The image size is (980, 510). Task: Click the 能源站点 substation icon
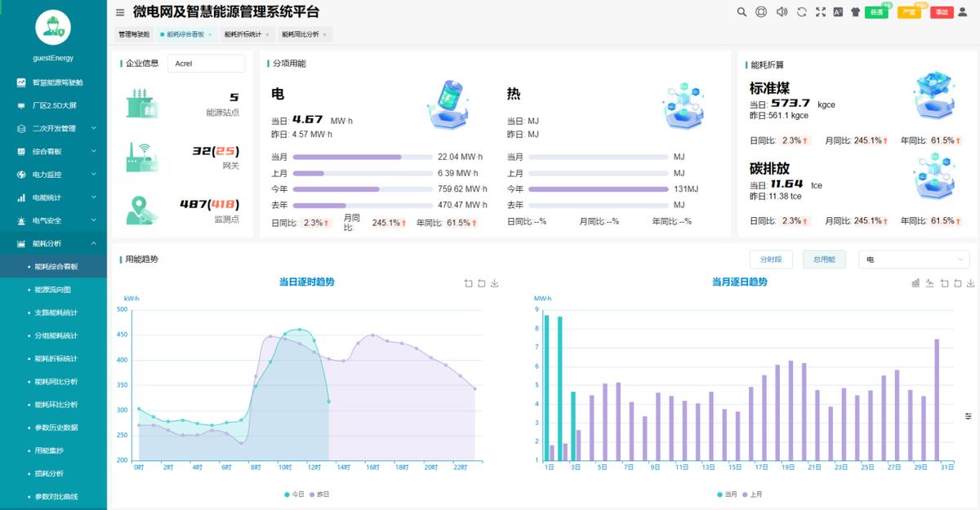click(142, 104)
